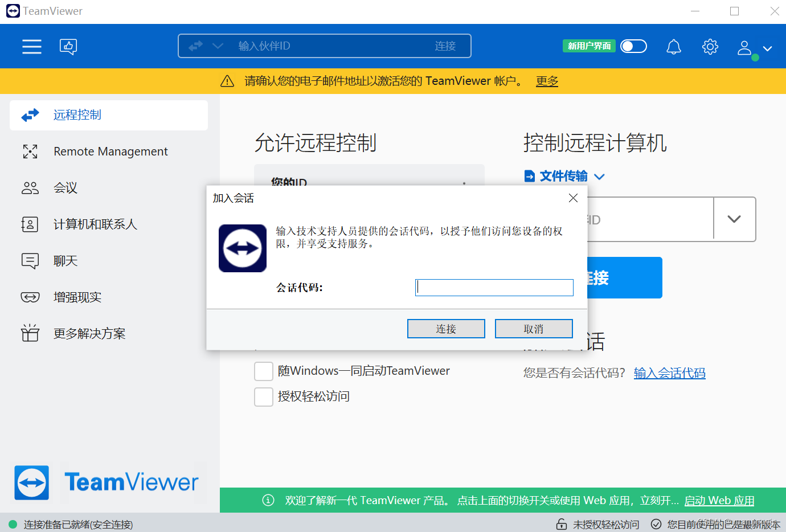786x532 pixels.
Task: Enable 随Windows一同启动TeamViewer checkbox
Action: click(x=263, y=371)
